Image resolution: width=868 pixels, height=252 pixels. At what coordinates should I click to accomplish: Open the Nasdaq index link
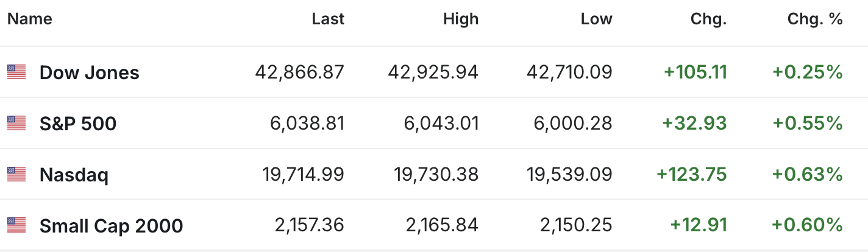point(74,175)
